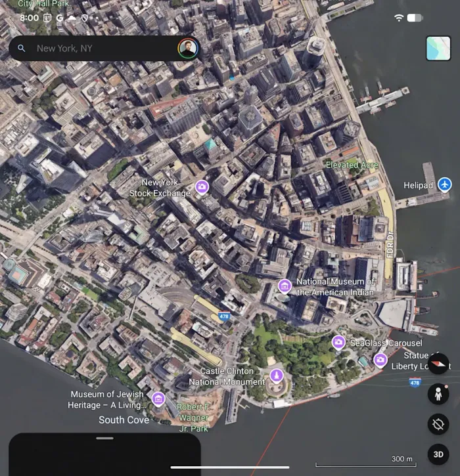This screenshot has width=460, height=476.
Task: Activate the Street View pegman icon
Action: 438,394
